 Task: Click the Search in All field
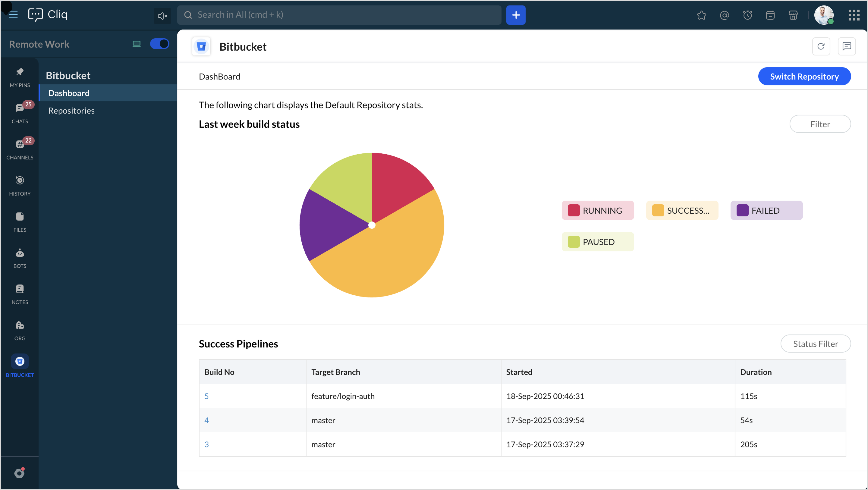(x=339, y=15)
